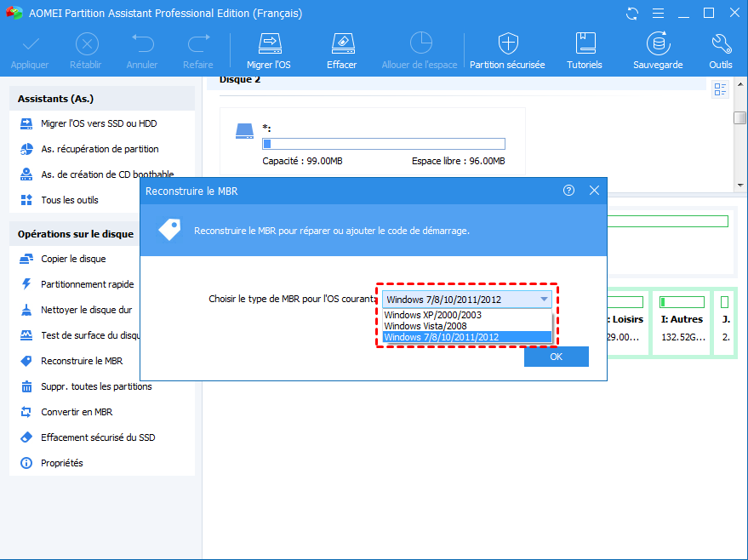Click the Appliquer checkmark icon
The image size is (748, 560).
[31, 44]
